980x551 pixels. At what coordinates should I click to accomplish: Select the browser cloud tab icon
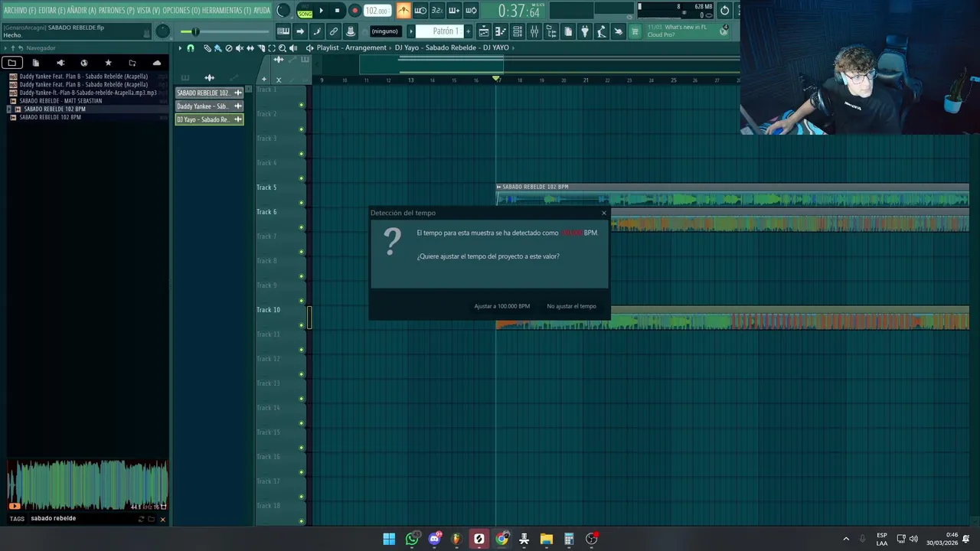pyautogui.click(x=157, y=63)
